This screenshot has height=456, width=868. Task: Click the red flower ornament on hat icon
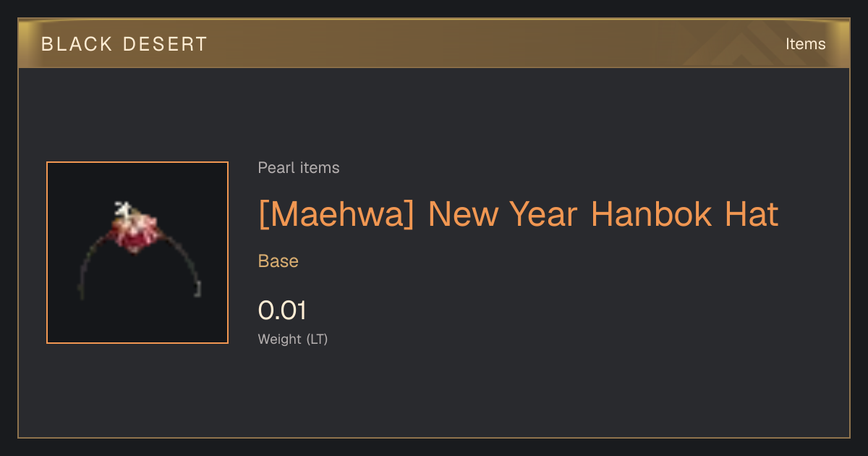point(134,234)
